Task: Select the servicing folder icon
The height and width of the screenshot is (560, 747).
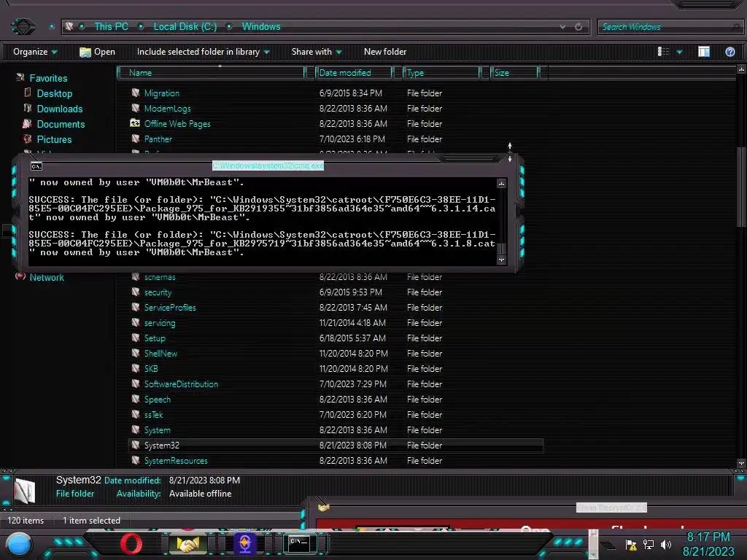Action: tap(136, 322)
